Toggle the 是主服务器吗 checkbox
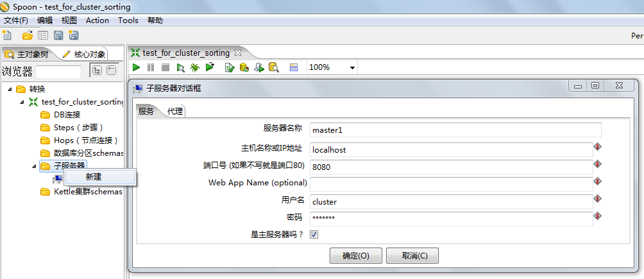 pyautogui.click(x=314, y=235)
